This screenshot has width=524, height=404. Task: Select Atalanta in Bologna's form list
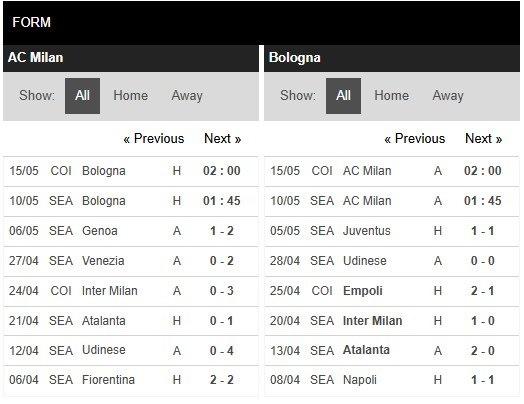coord(366,350)
